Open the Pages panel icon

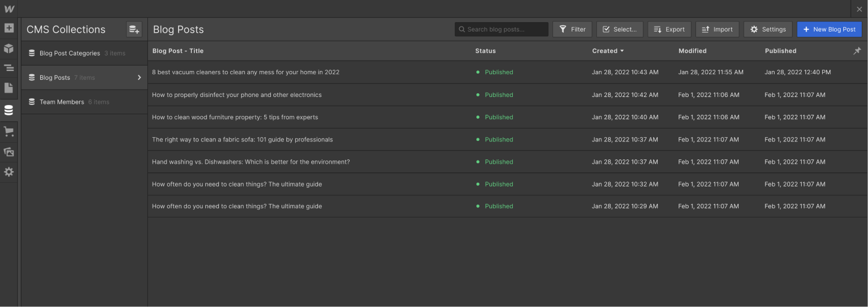point(9,88)
